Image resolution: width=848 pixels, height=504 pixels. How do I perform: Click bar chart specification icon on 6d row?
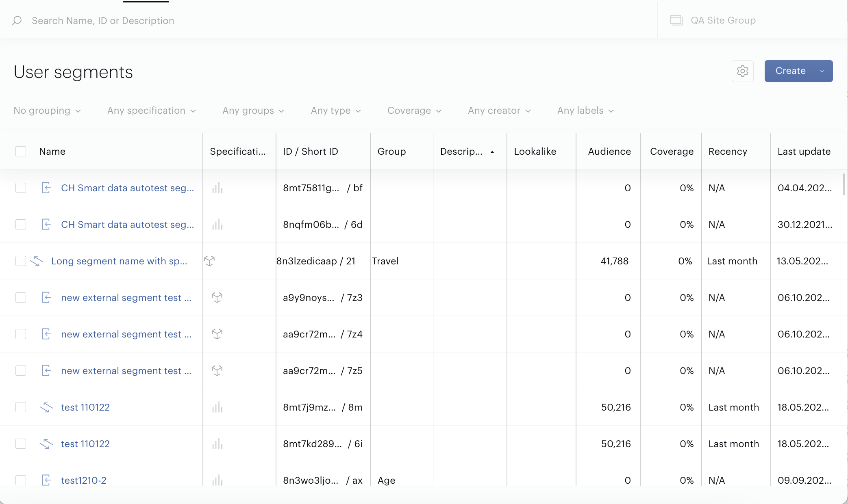(x=217, y=225)
